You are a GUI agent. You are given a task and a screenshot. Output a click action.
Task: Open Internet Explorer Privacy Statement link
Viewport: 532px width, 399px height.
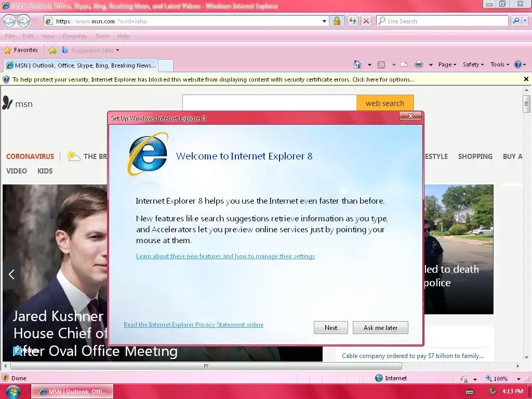[x=193, y=325]
